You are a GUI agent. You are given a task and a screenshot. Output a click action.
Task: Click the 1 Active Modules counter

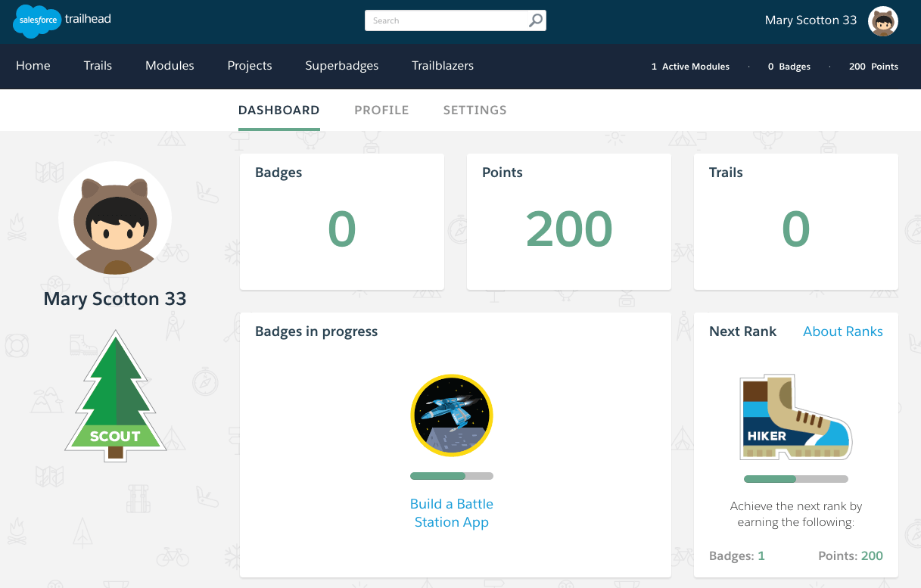(690, 67)
